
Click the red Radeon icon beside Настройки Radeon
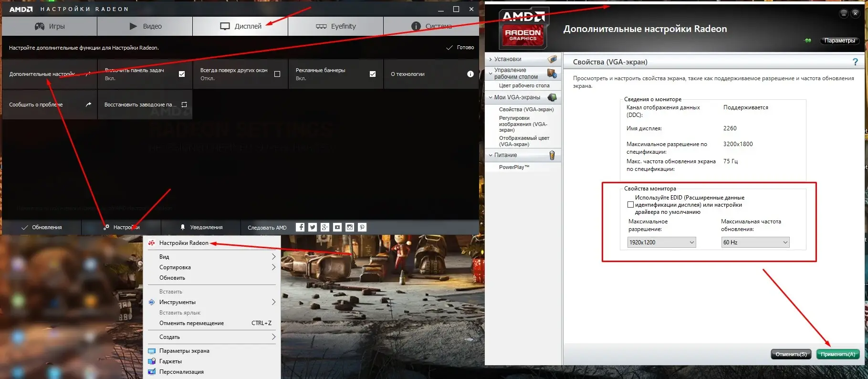(151, 243)
